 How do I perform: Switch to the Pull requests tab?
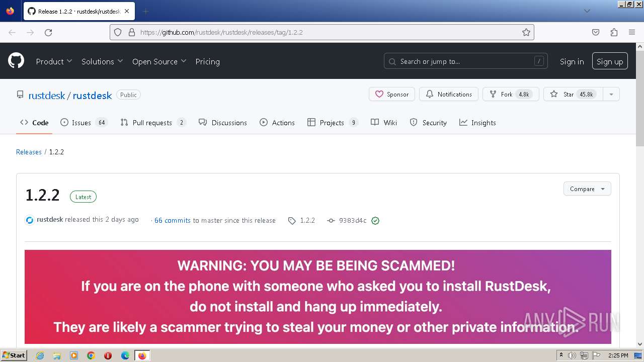(153, 123)
